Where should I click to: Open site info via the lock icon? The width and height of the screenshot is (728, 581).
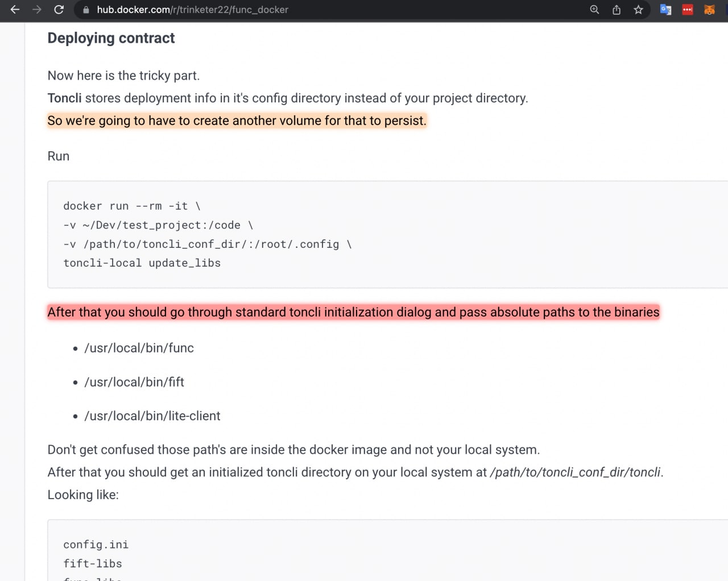(x=86, y=10)
